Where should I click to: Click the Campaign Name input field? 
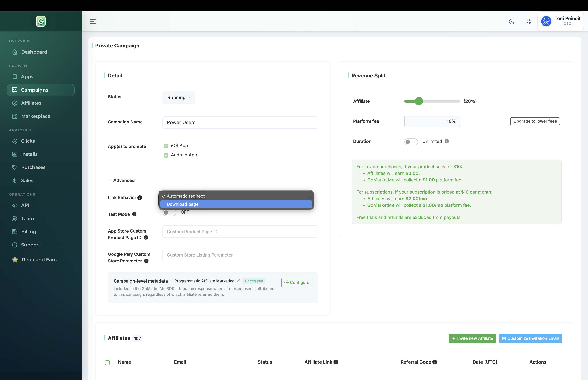pyautogui.click(x=240, y=122)
